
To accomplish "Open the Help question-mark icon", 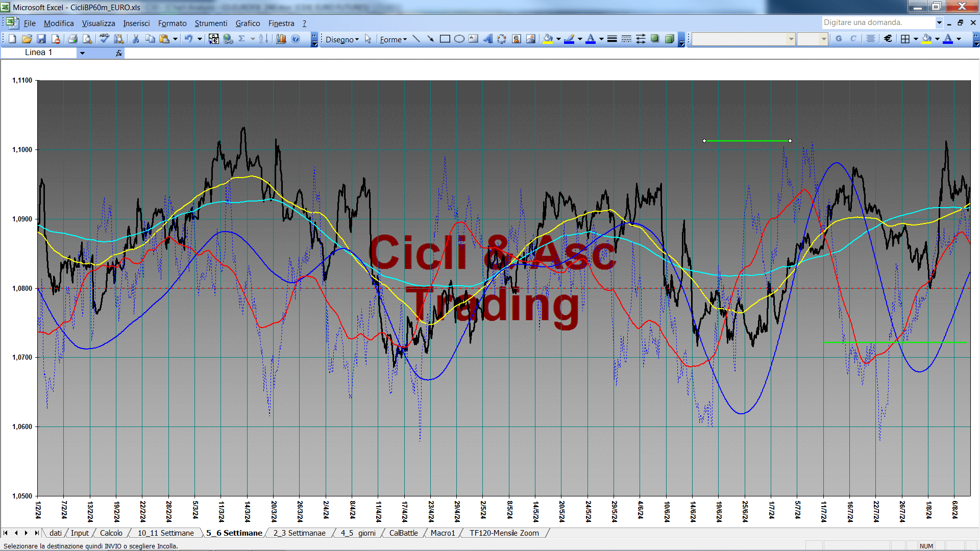I will 296,39.
